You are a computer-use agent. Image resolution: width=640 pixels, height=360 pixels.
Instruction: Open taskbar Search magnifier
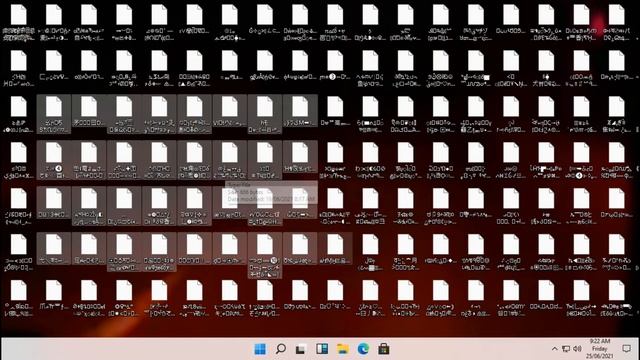280,349
